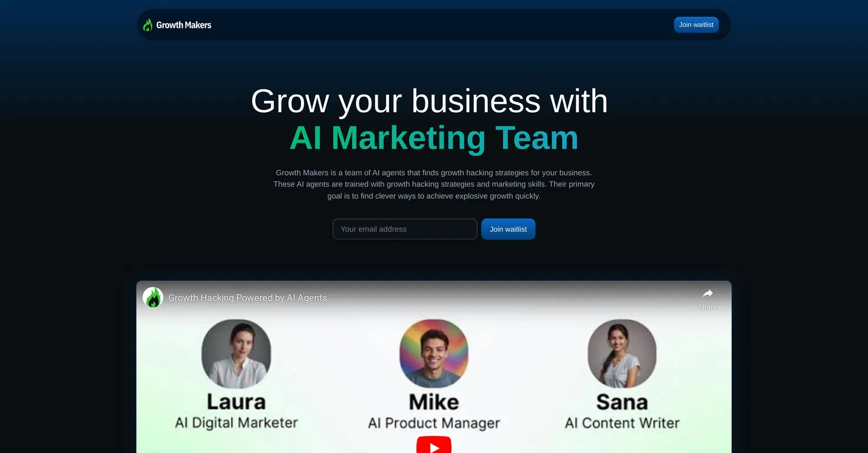Play the video using the red YouTube button
The height and width of the screenshot is (453, 868).
pyautogui.click(x=434, y=445)
